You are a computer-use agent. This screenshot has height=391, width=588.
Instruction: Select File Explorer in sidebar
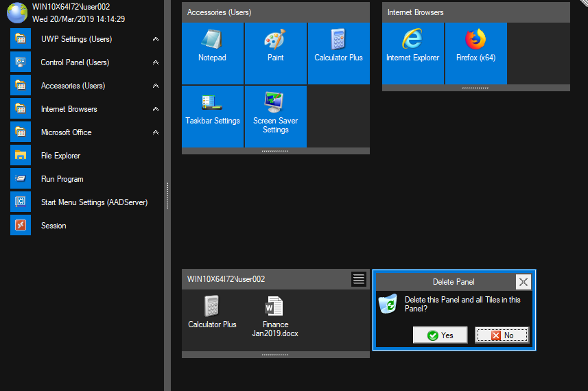point(60,156)
